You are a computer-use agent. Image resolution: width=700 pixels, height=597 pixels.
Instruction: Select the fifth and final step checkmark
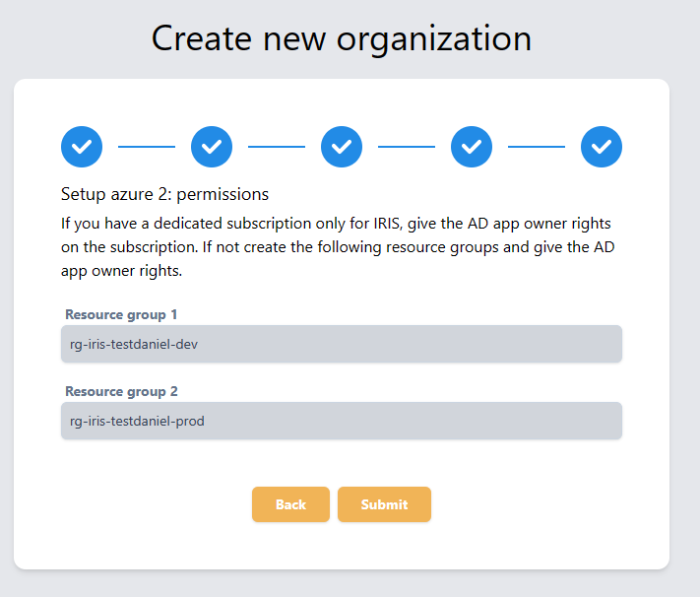pos(602,147)
